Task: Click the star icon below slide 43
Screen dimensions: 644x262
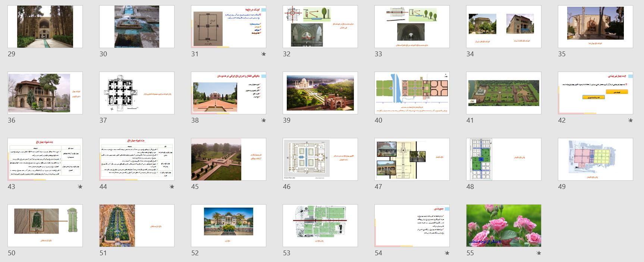Action: pyautogui.click(x=80, y=187)
